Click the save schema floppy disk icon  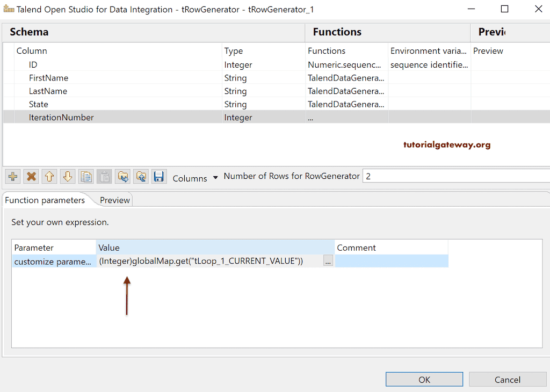tap(158, 176)
